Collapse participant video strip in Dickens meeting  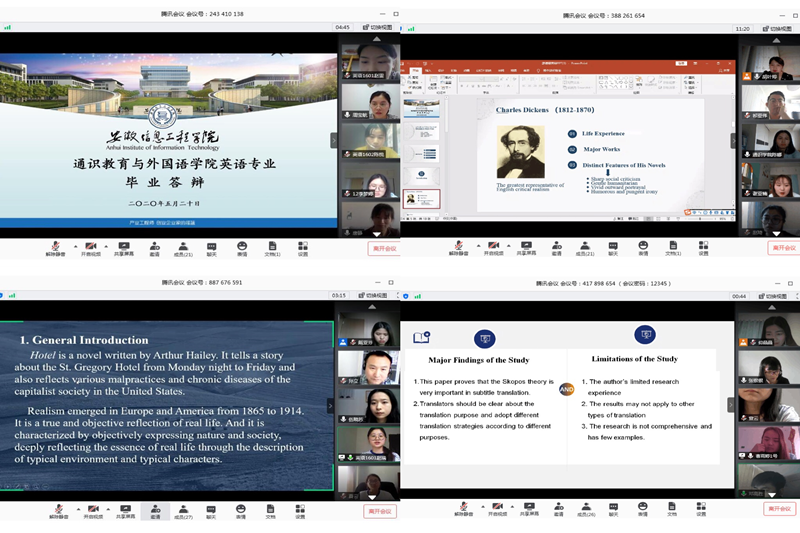733,140
